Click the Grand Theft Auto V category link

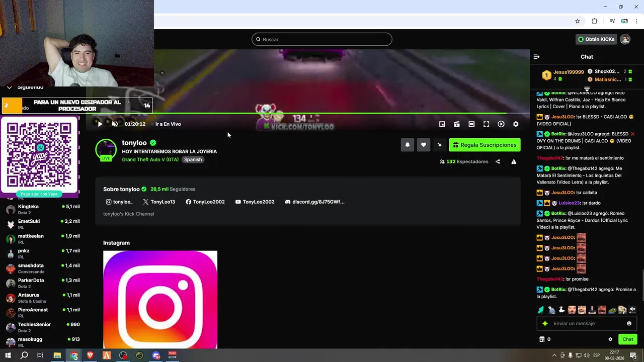click(150, 159)
